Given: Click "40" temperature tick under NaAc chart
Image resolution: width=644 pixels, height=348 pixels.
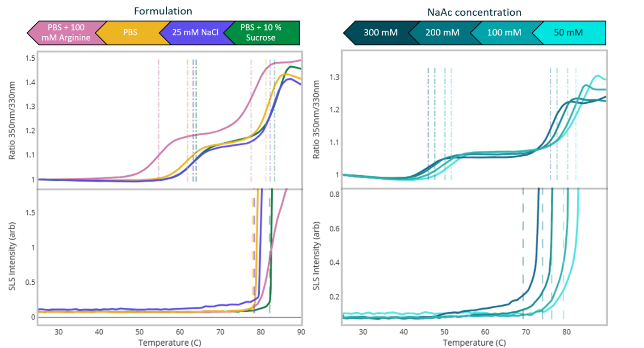Looking at the screenshot, I should pos(404,332).
